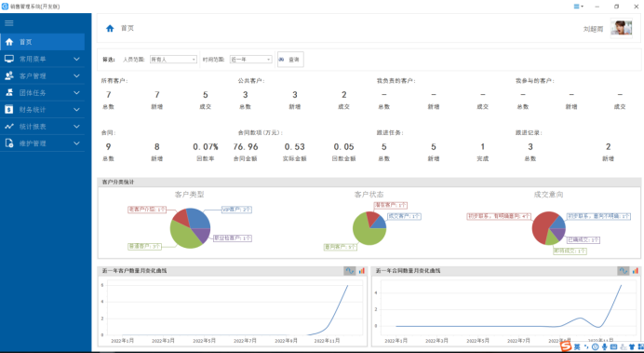Collapse sidebar with the hamburger menu icon

click(9, 23)
